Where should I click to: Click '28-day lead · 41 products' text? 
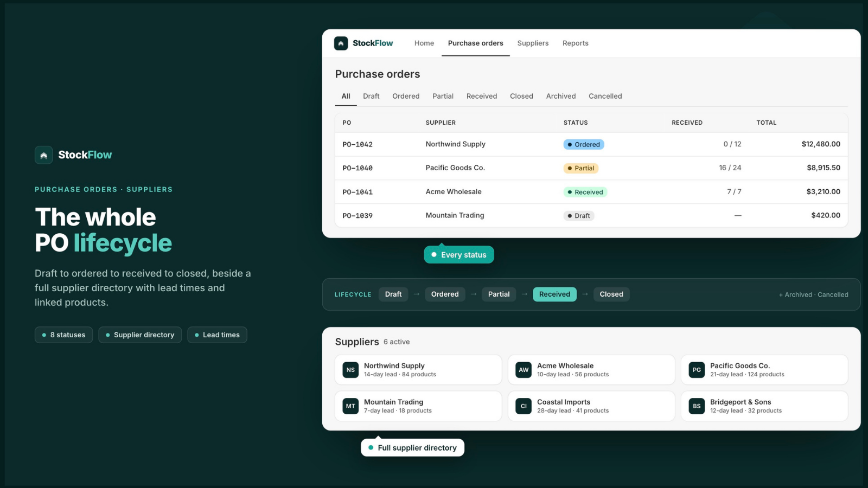573,411
